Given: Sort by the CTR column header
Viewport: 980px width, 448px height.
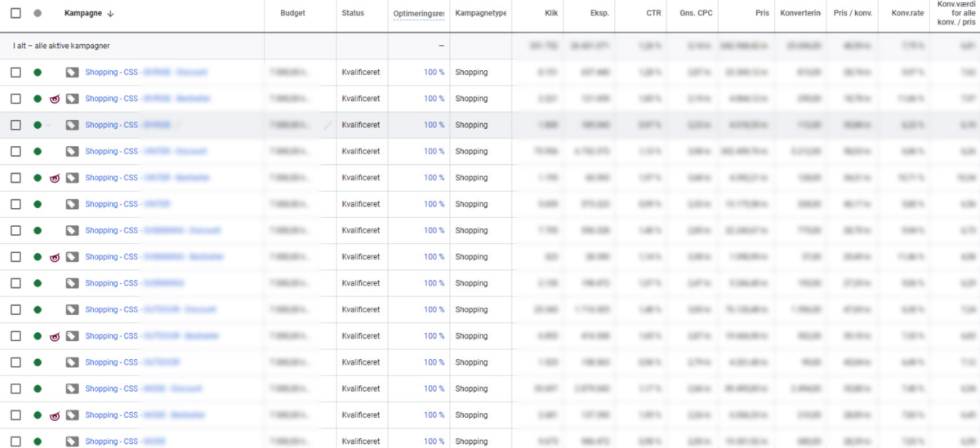Looking at the screenshot, I should 654,13.
